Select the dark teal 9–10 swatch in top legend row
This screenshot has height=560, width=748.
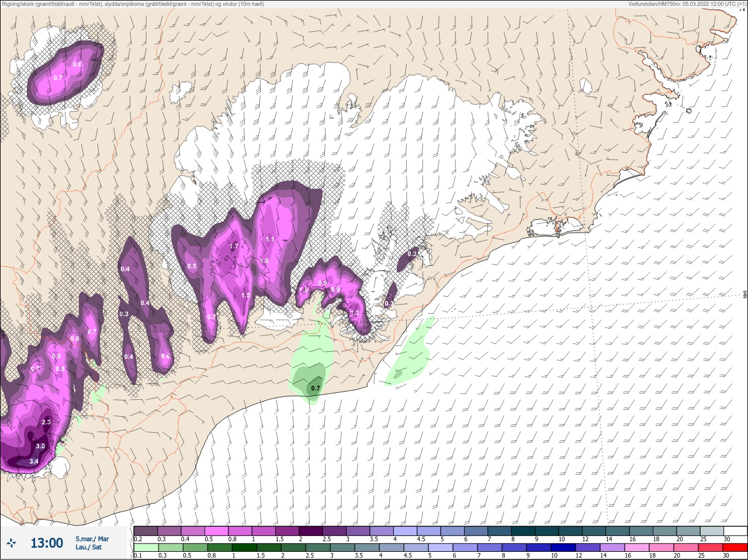[546, 531]
